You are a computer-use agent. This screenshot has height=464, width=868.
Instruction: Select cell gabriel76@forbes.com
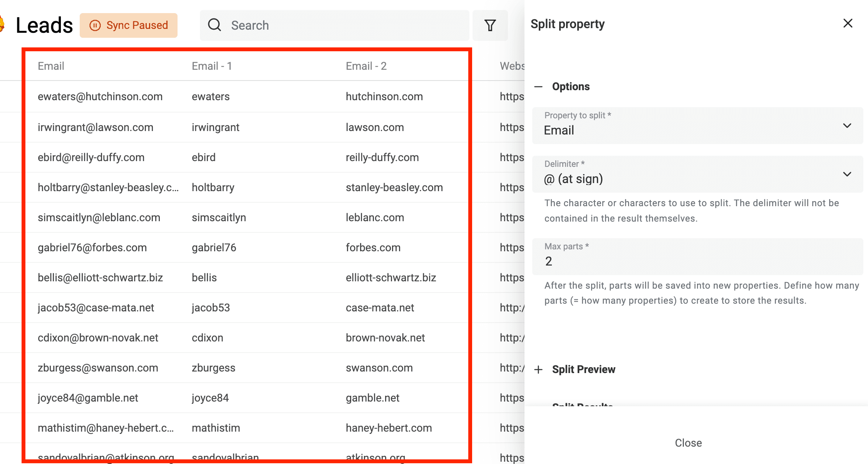92,248
